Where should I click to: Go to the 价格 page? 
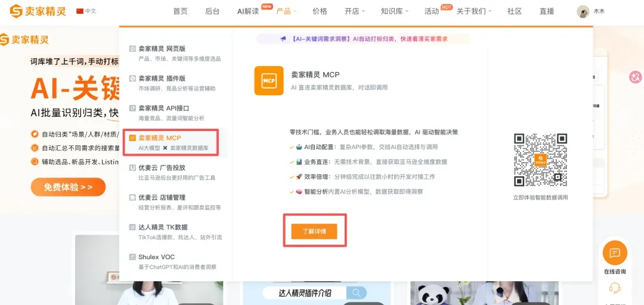(x=320, y=11)
